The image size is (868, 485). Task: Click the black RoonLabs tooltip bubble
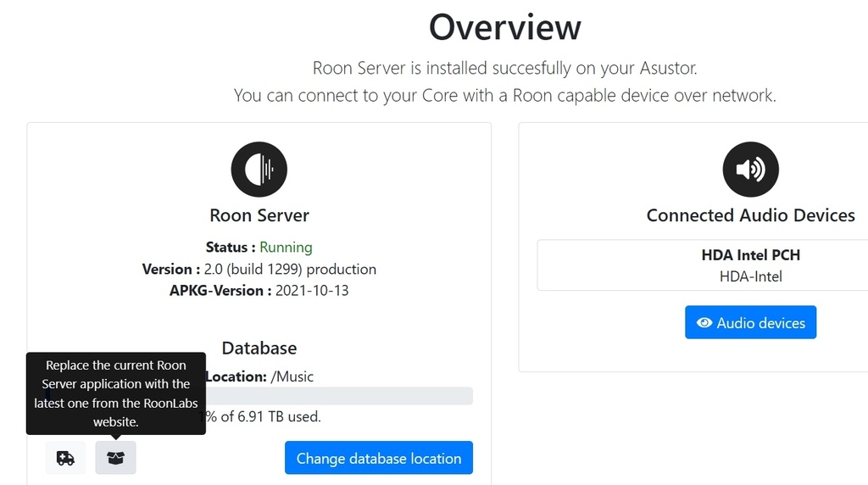pyautogui.click(x=115, y=393)
